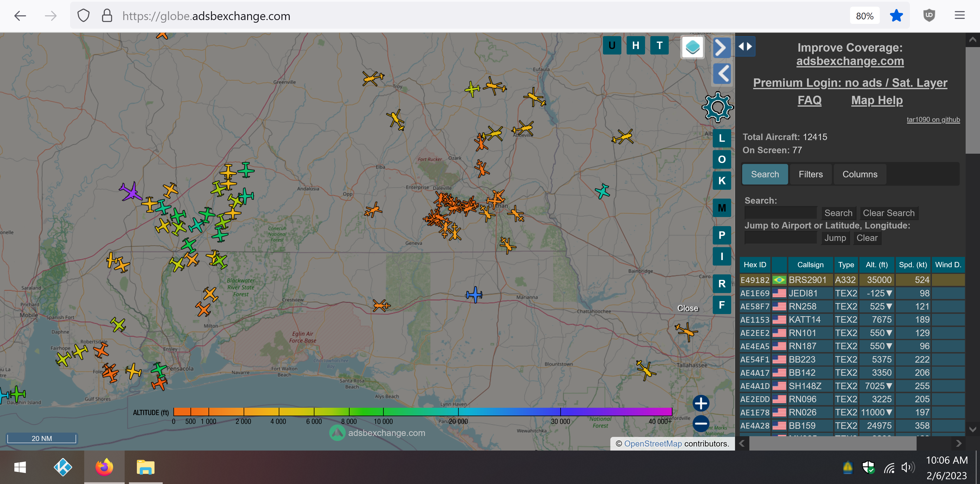Click the Clear button beside Jump
The width and height of the screenshot is (980, 484).
(867, 238)
